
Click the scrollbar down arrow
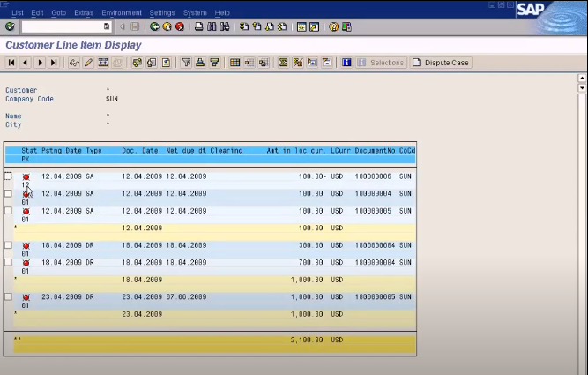[x=582, y=88]
